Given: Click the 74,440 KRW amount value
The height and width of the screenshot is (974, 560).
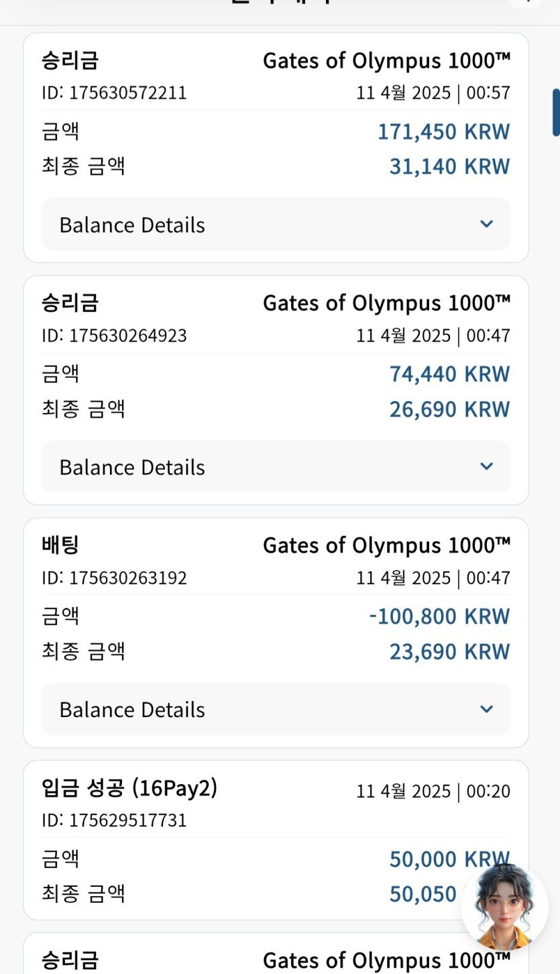Looking at the screenshot, I should (449, 374).
